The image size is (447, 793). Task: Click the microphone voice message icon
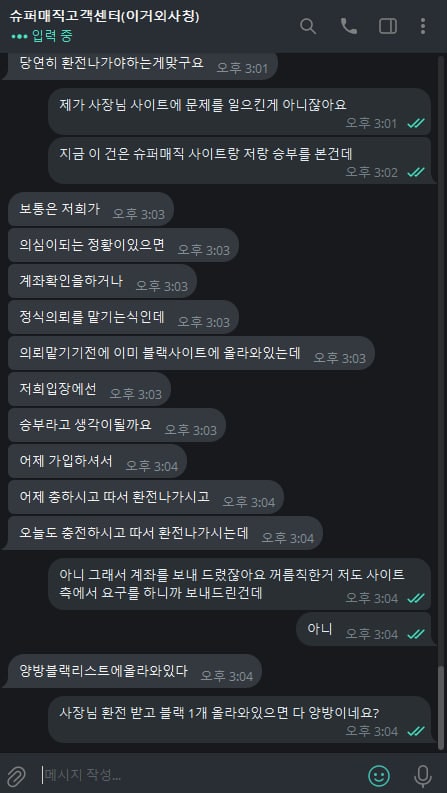[423, 775]
